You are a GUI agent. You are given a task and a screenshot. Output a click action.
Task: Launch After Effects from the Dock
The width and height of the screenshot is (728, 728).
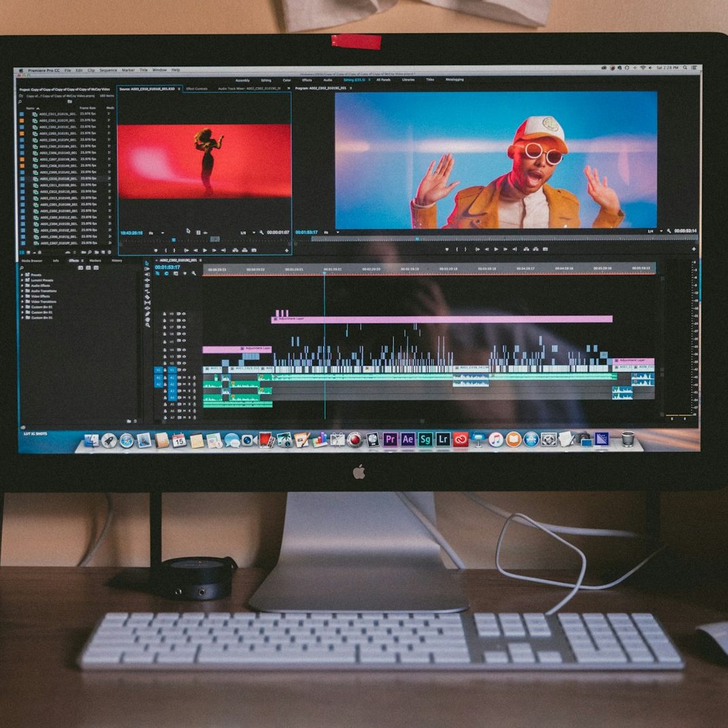coord(408,440)
